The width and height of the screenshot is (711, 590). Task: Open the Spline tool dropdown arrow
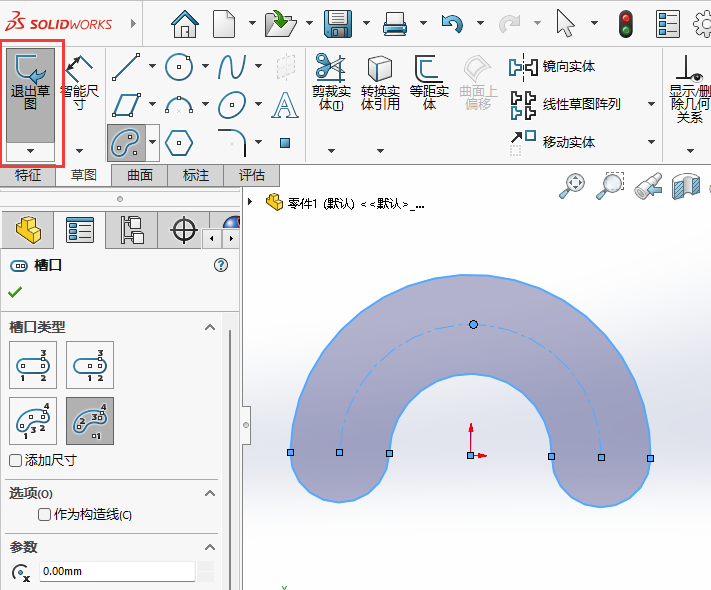(x=258, y=66)
